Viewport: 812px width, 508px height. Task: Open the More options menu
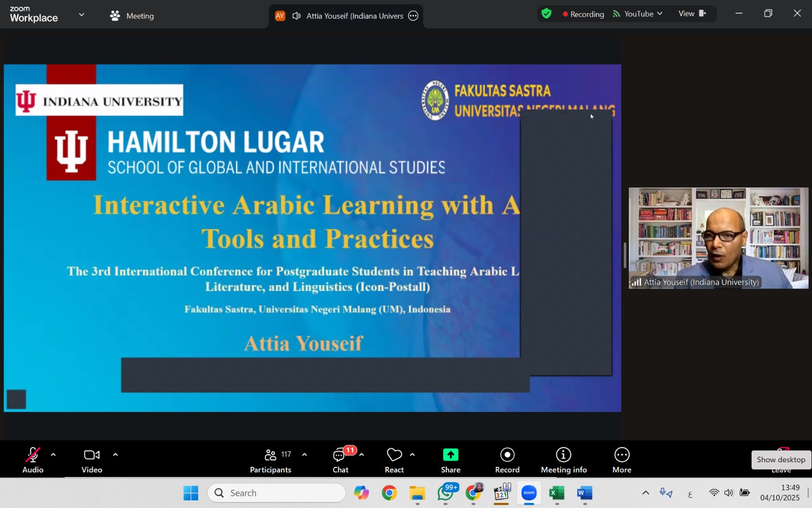tap(622, 460)
